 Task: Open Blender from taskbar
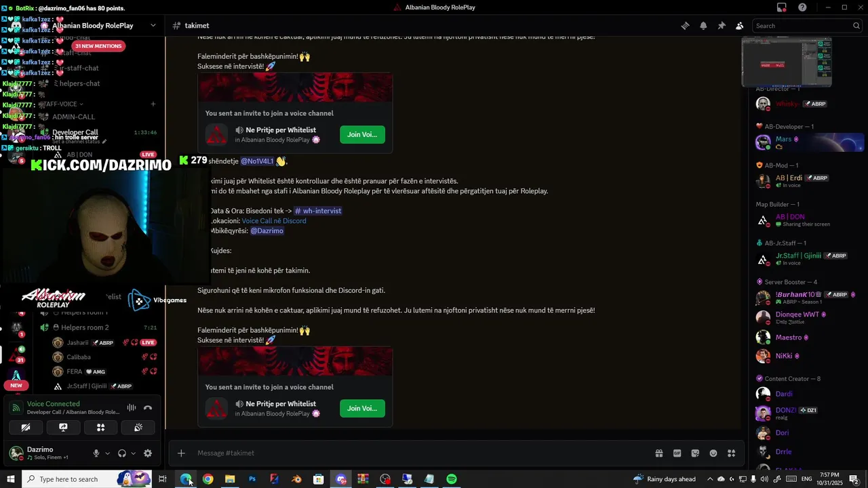click(x=296, y=479)
